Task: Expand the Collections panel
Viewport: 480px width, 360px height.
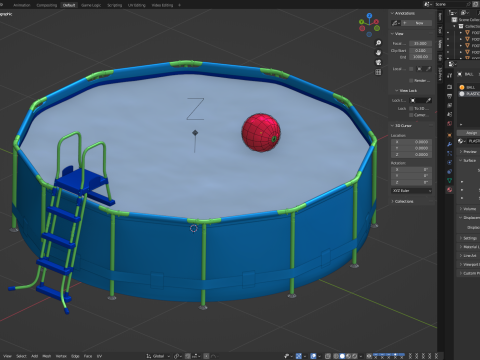Action: pyautogui.click(x=392, y=201)
